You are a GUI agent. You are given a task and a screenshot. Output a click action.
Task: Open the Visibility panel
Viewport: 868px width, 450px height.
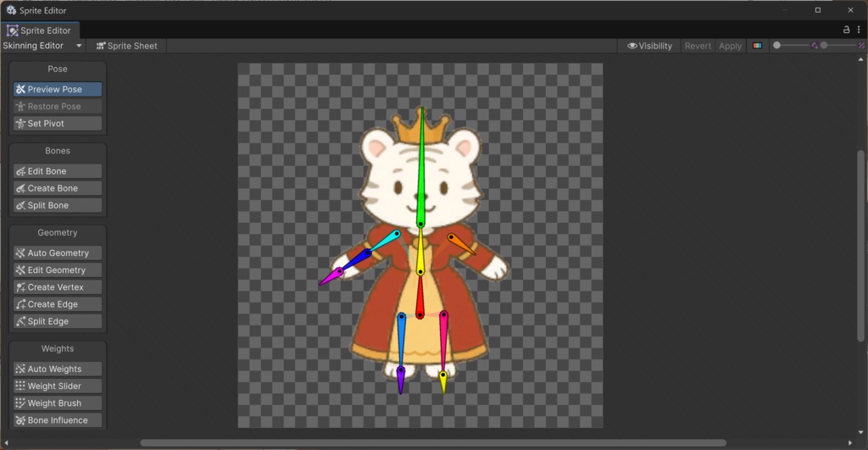[x=649, y=46]
